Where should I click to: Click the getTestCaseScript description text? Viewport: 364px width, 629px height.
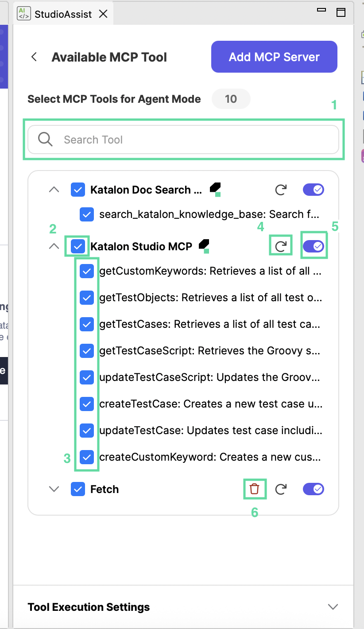pos(210,351)
